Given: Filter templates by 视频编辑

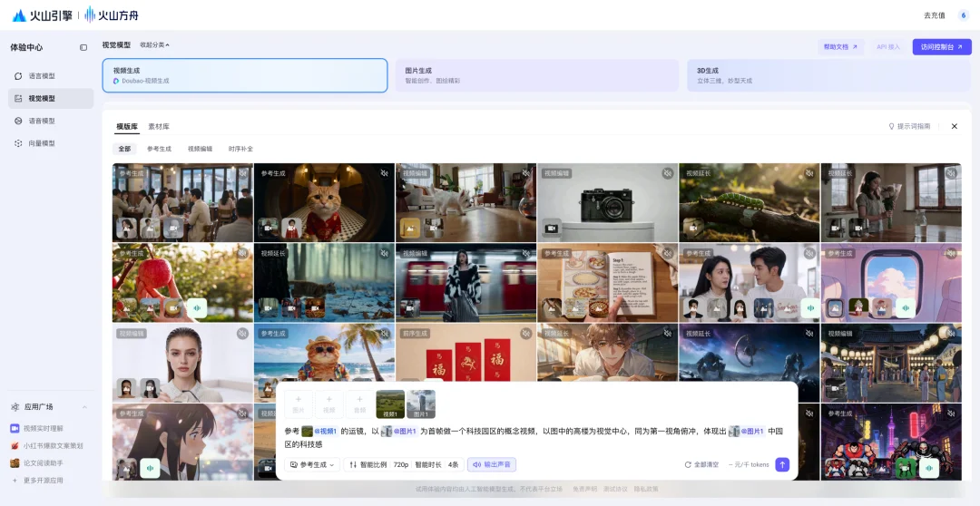Looking at the screenshot, I should (200, 149).
